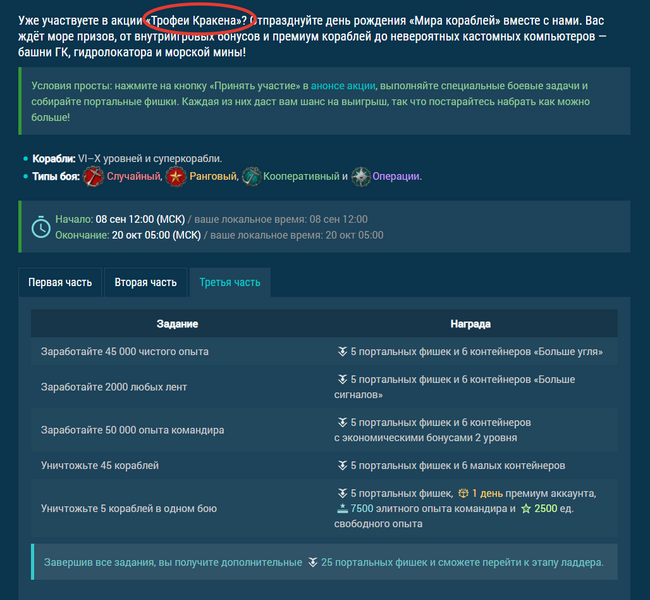Follow the «анонсе акции» link

pyautogui.click(x=345, y=87)
